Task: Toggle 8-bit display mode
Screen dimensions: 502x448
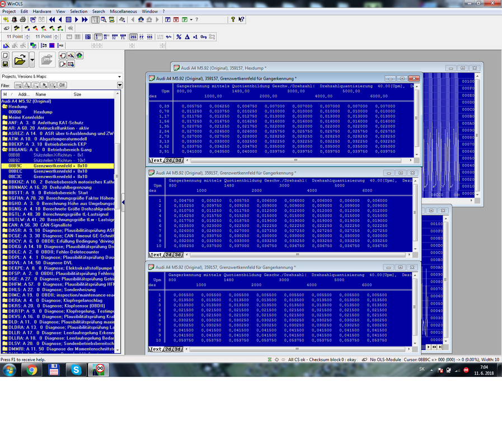Action: tap(98, 37)
